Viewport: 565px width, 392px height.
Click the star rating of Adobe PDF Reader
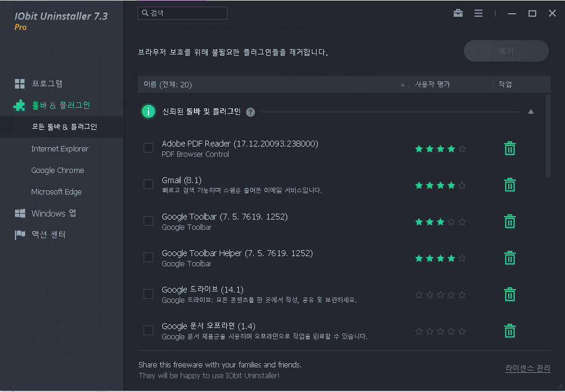point(441,149)
